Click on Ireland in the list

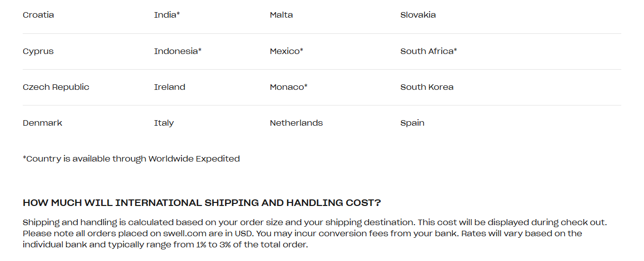click(169, 87)
